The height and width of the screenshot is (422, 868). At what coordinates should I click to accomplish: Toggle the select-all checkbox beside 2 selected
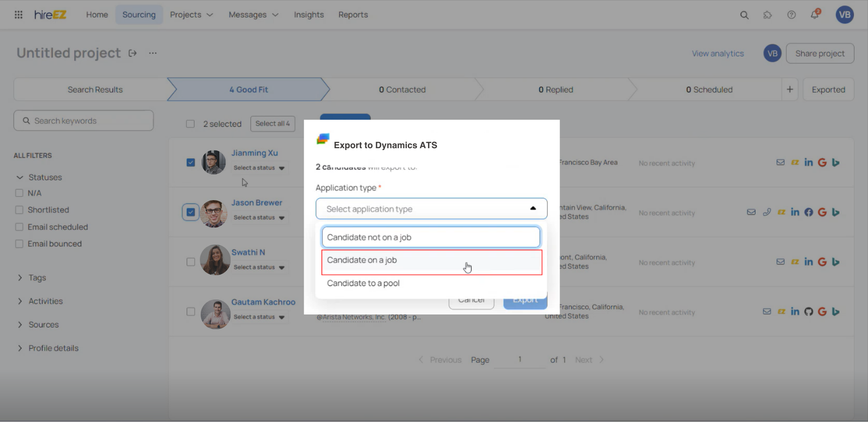pyautogui.click(x=190, y=124)
